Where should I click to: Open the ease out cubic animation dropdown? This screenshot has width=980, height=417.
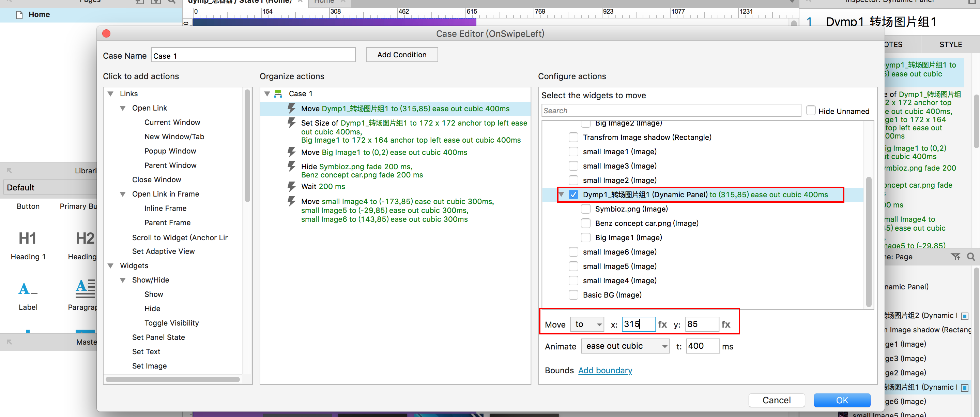[625, 346]
